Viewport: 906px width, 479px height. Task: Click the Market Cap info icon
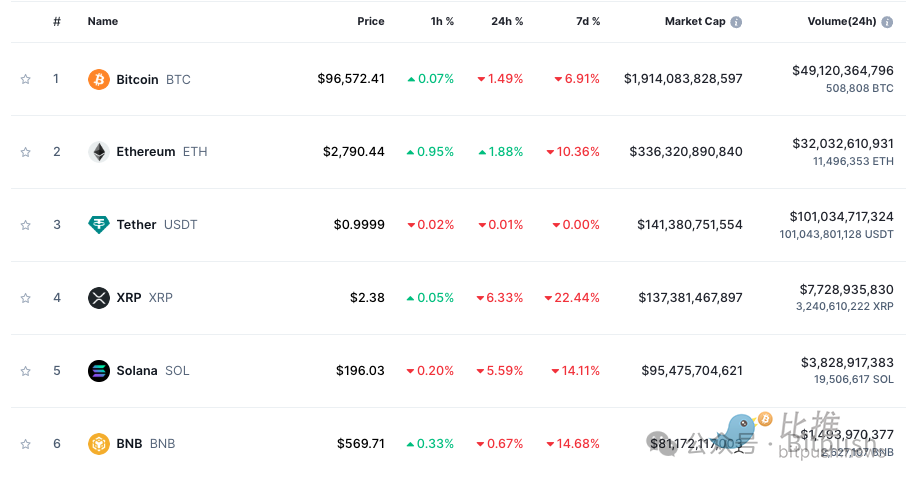click(736, 22)
